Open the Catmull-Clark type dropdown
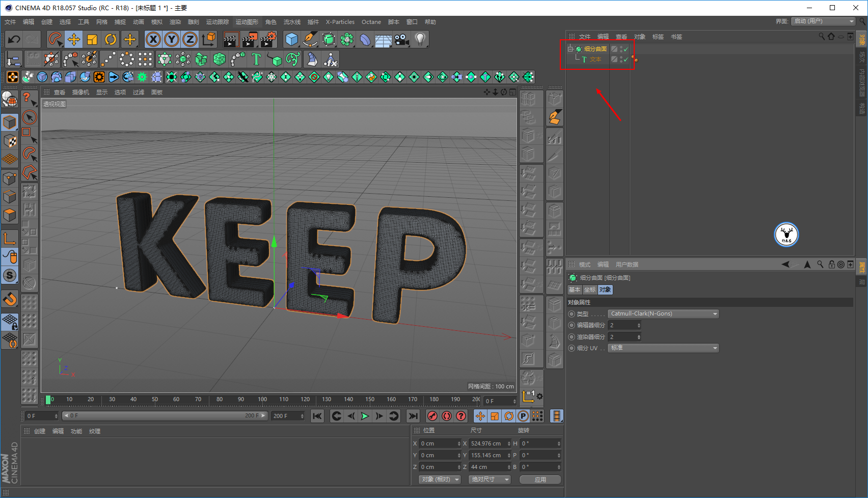Viewport: 868px width, 498px height. [663, 314]
